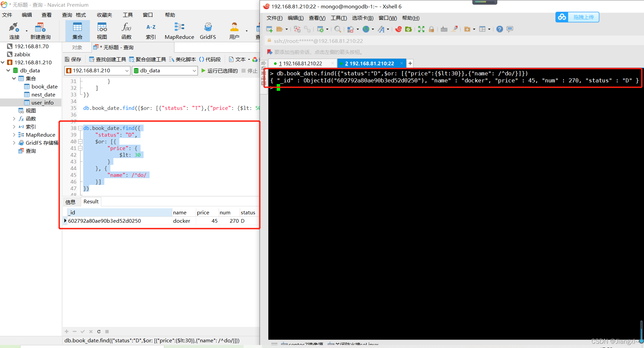Click Xshell disconnect link icon

click(307, 29)
